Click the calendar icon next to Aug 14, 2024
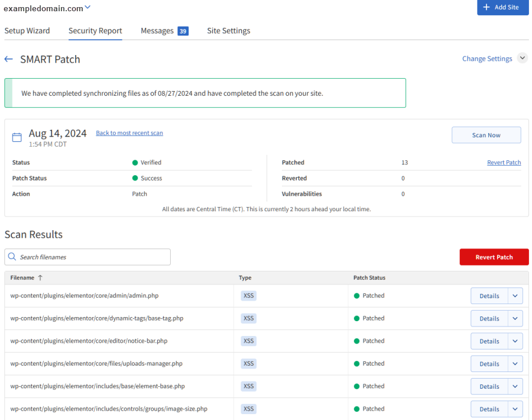The width and height of the screenshot is (532, 420). tap(17, 137)
